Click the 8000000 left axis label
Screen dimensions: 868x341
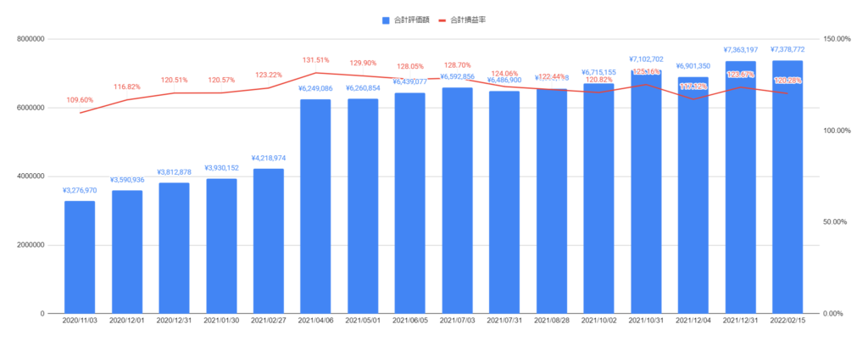31,39
